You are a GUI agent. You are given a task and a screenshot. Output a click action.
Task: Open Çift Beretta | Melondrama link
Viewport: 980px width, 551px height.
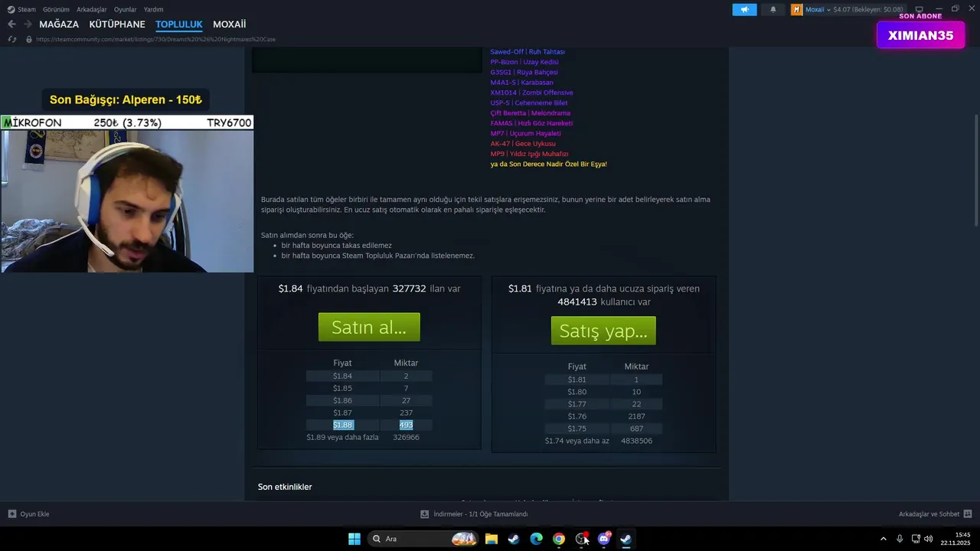(x=531, y=112)
